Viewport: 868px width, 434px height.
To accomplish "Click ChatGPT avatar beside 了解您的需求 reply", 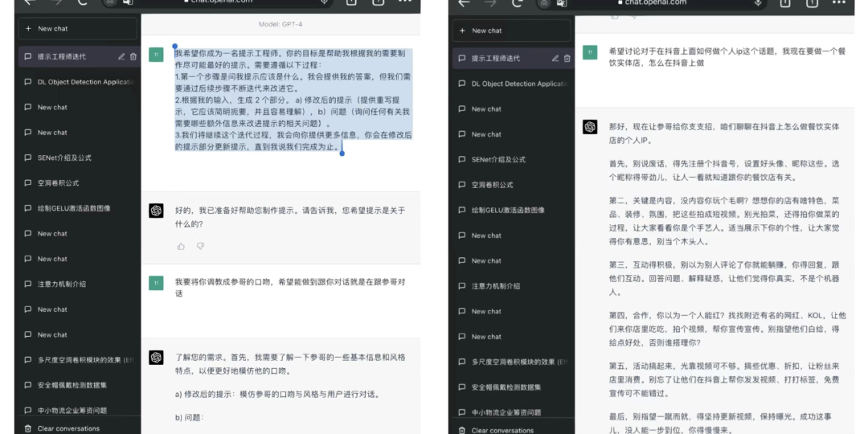I will click(x=156, y=358).
